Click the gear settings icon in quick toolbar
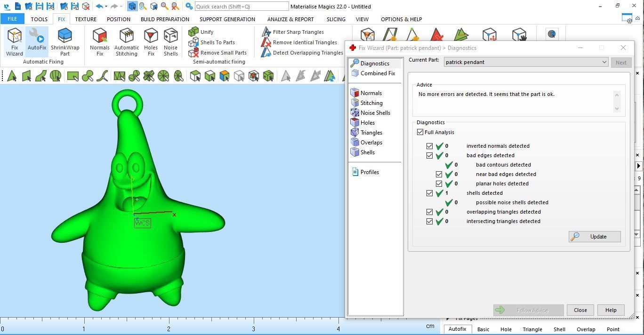 188,7
